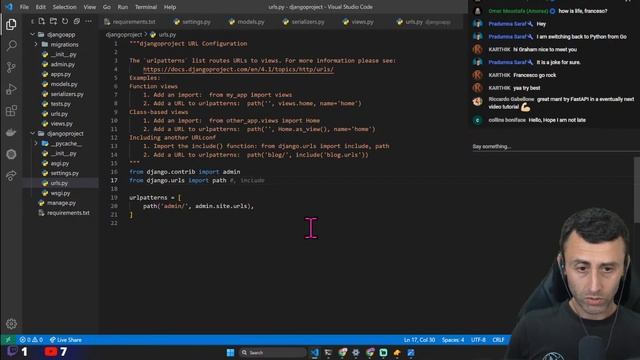
Task: Open errors and warnings count in status bar
Action: coord(31,340)
